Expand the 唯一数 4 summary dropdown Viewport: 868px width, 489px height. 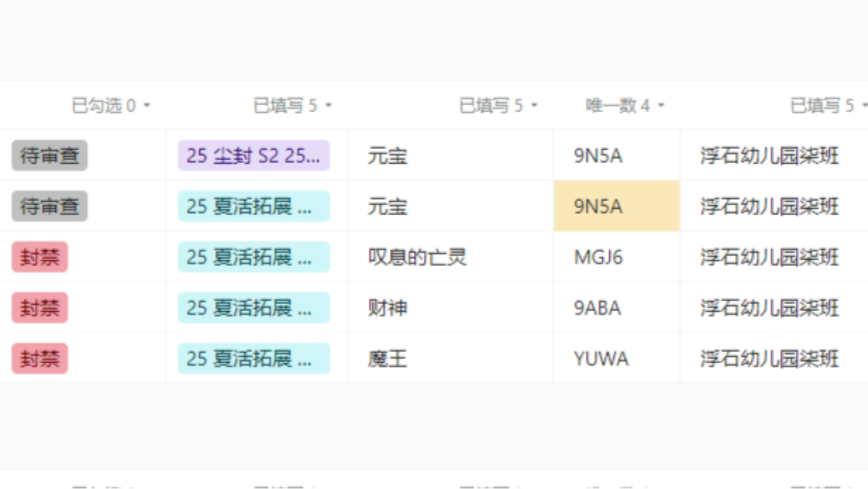pyautogui.click(x=624, y=105)
